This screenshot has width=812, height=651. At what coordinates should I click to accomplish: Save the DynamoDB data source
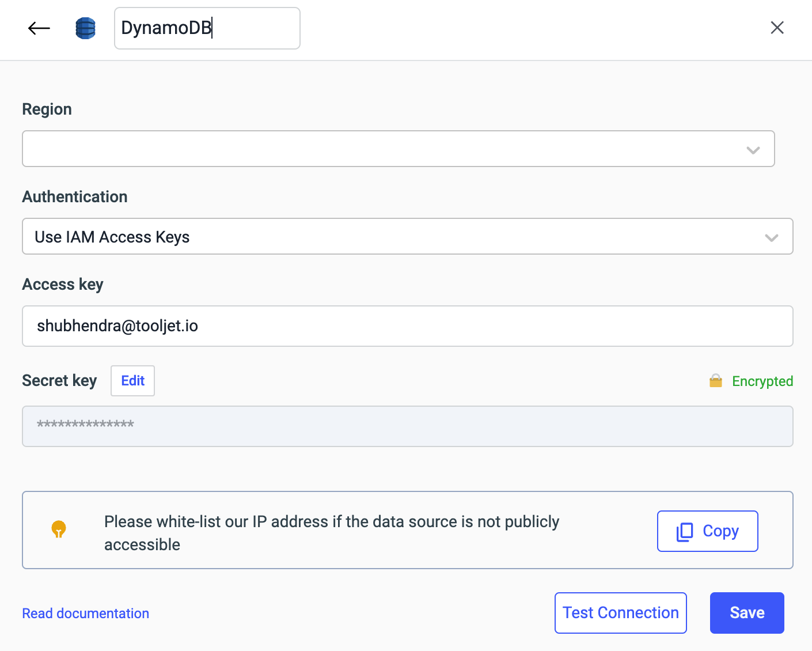pyautogui.click(x=746, y=613)
